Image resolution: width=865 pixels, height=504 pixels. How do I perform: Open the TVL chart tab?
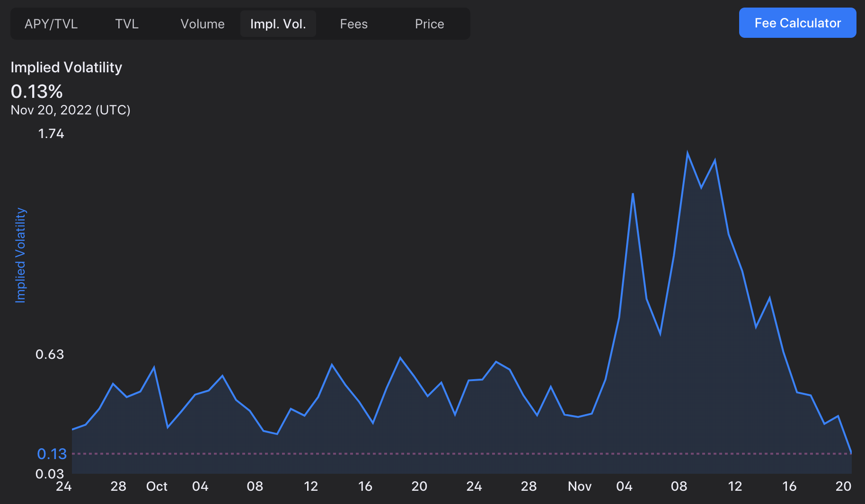click(127, 24)
